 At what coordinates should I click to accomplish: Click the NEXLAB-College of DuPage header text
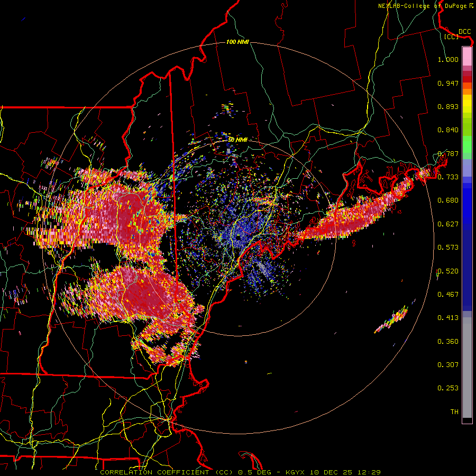[422, 6]
